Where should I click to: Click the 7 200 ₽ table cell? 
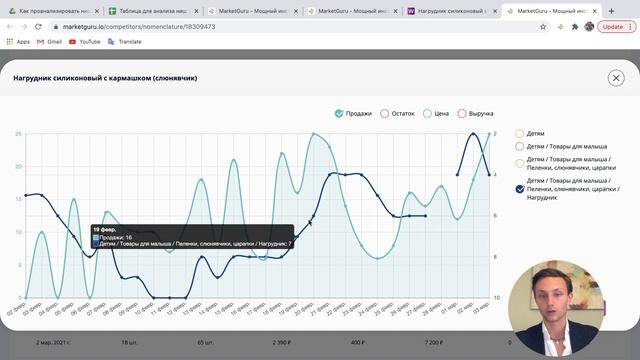click(x=434, y=342)
